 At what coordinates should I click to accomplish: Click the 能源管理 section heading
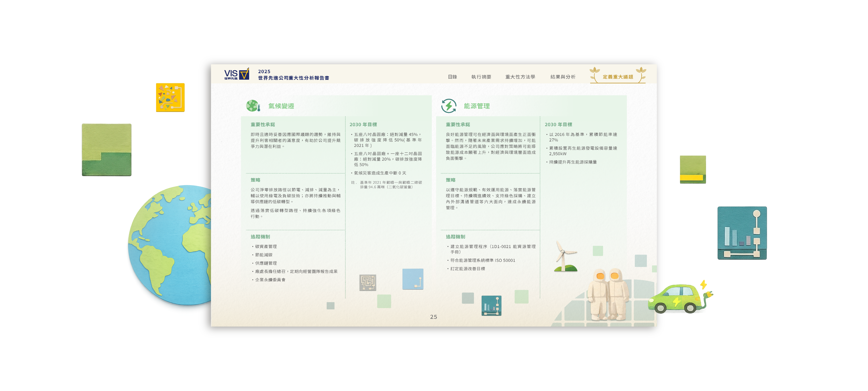[x=476, y=106]
